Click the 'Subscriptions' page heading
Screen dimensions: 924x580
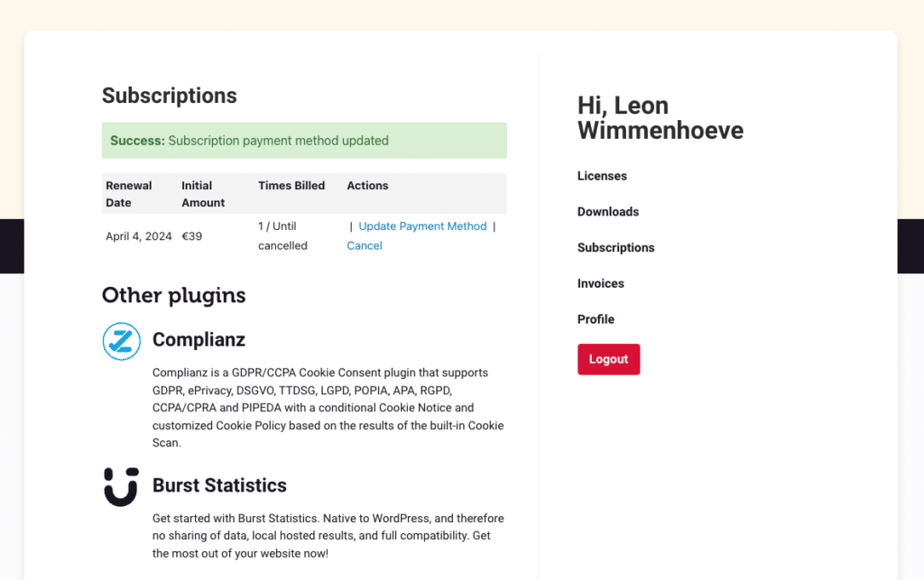click(169, 96)
